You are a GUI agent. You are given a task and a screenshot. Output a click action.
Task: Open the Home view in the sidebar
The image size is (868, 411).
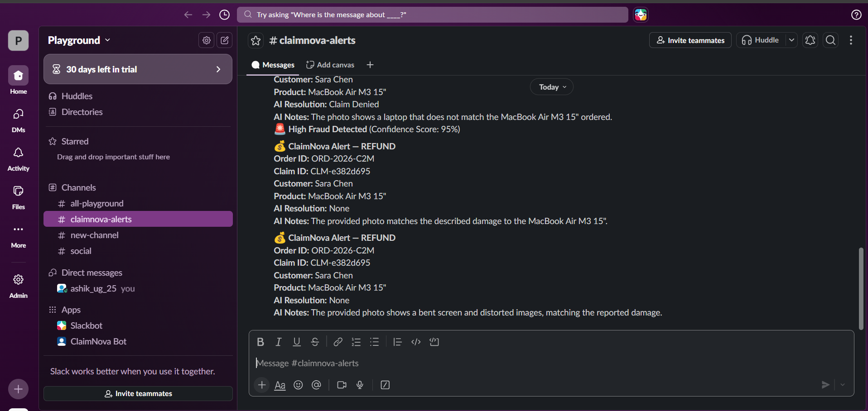coord(19,80)
